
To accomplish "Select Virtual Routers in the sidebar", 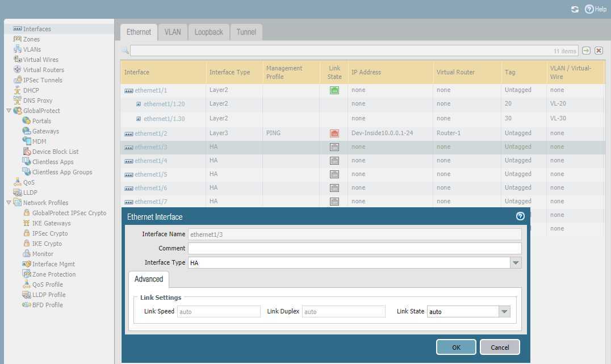I will [x=43, y=70].
